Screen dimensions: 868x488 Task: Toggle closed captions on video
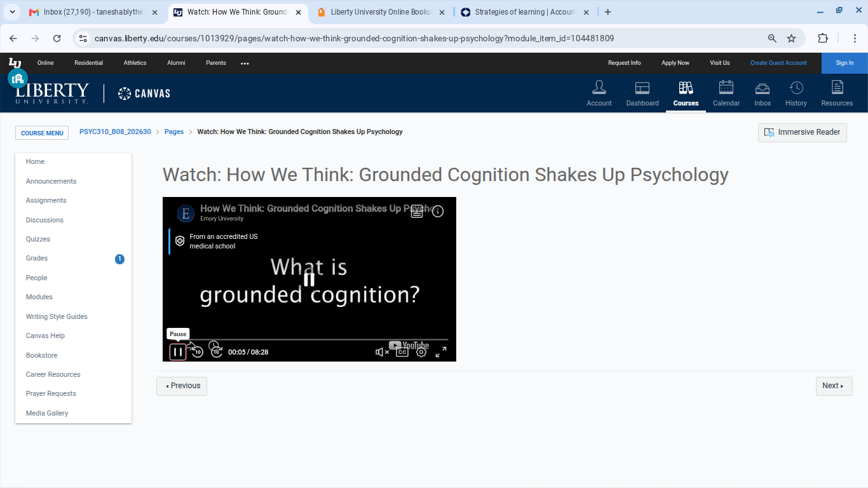tap(402, 352)
